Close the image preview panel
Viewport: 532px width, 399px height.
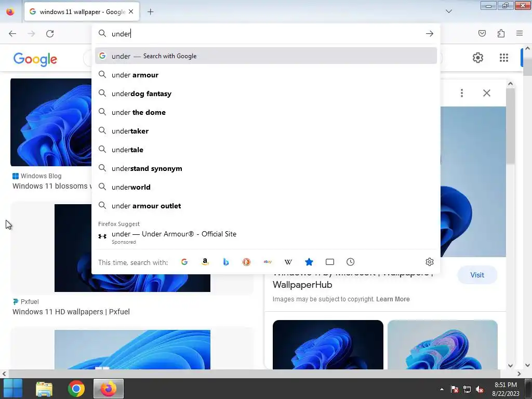tap(486, 93)
